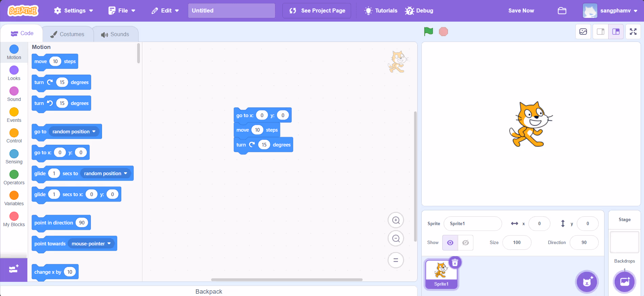This screenshot has height=296, width=644.
Task: Open the Add Extension button
Action: coord(14,270)
